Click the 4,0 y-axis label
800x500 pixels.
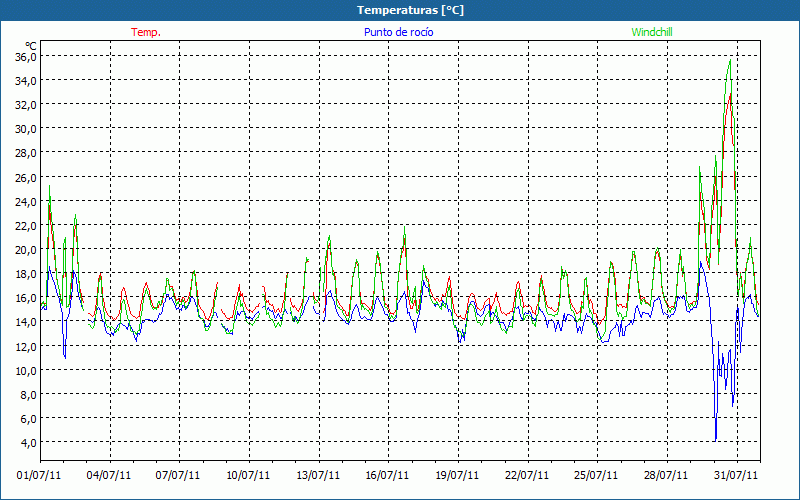pyautogui.click(x=28, y=442)
